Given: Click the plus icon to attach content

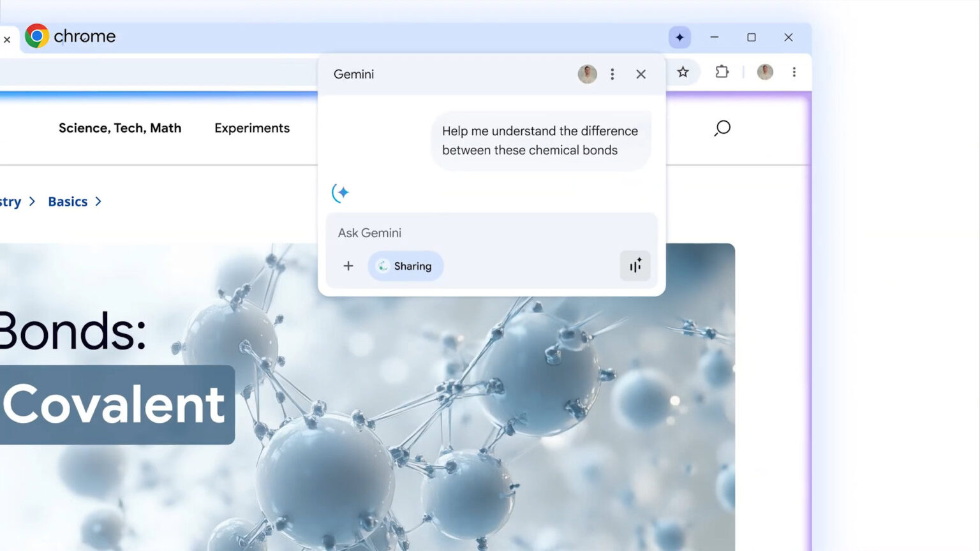Looking at the screenshot, I should tap(348, 266).
